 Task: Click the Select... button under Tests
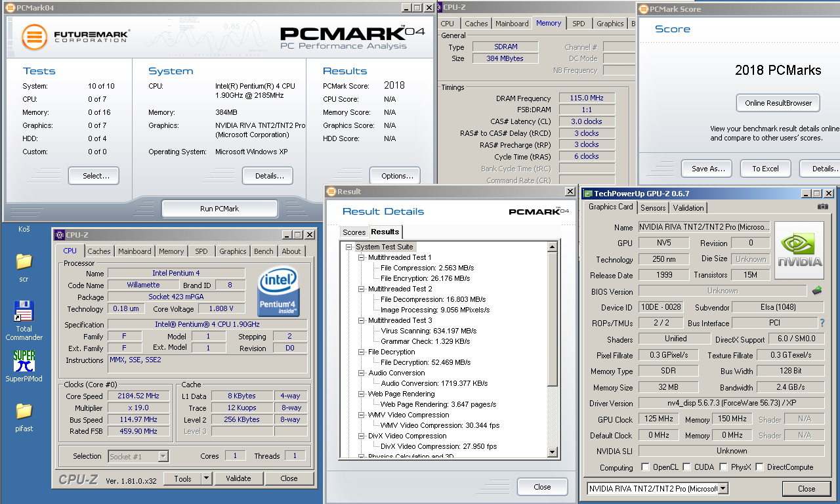click(94, 176)
